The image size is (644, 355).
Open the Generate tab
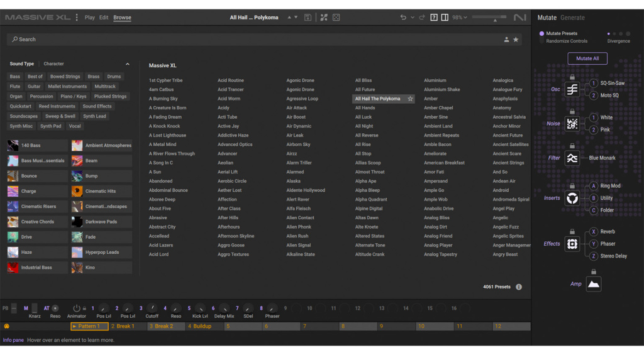(x=572, y=18)
